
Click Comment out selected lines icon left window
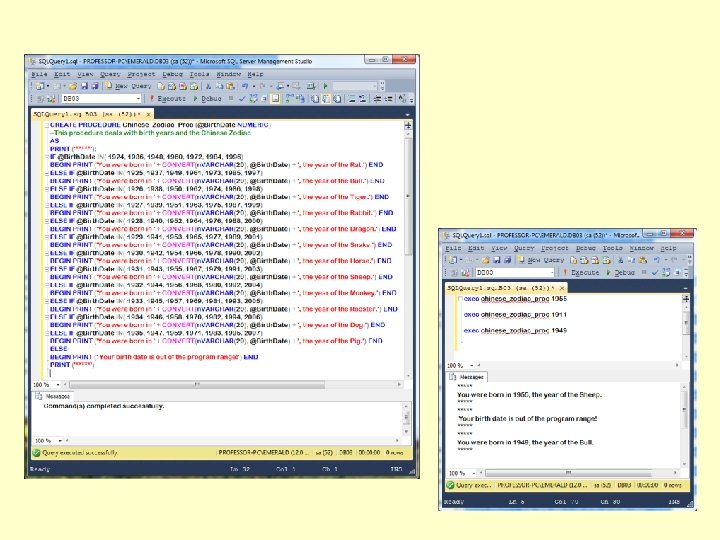[352, 98]
